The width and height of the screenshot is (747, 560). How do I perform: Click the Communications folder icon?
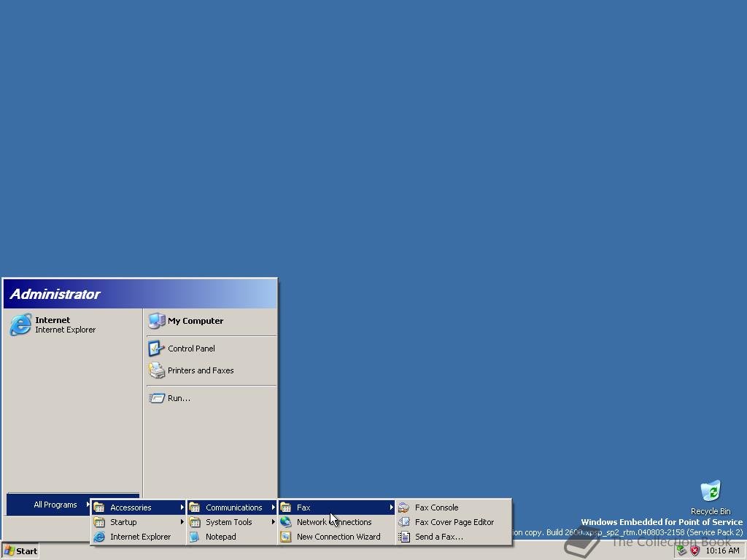tap(194, 507)
